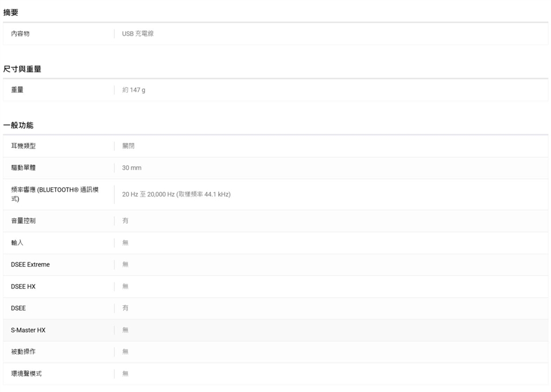The height and width of the screenshot is (392, 551).
Task: Click the USB 充電線 value text
Action: coord(138,34)
